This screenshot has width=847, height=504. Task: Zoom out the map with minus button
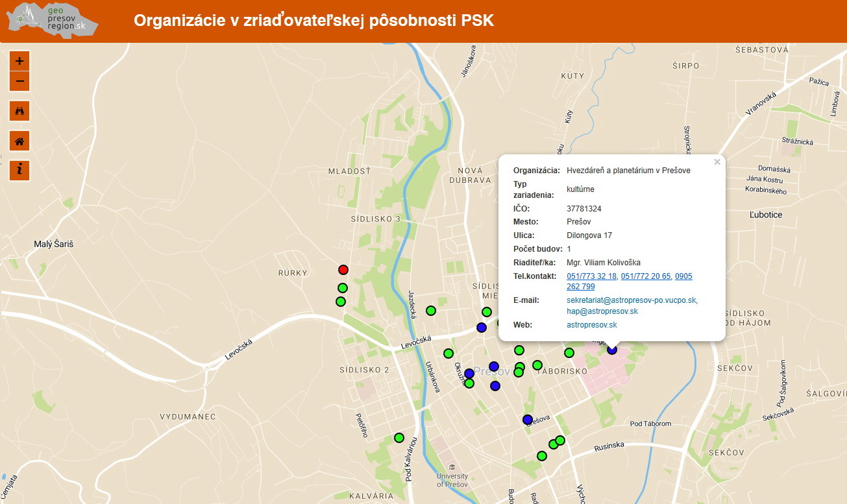(19, 81)
